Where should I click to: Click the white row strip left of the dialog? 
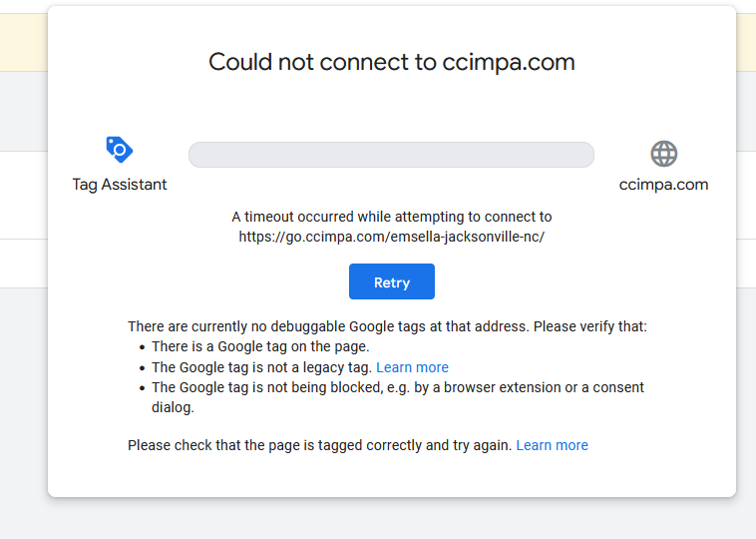point(24,195)
